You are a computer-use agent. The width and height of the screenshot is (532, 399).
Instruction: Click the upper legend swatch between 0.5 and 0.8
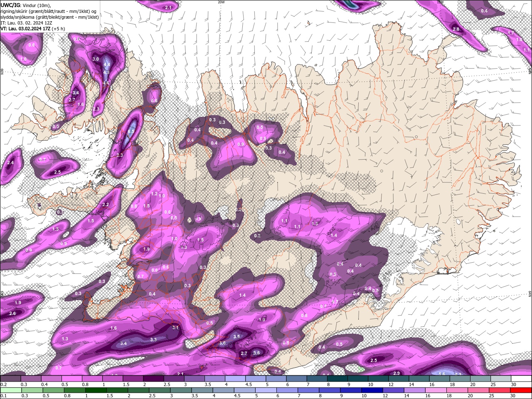[71, 379]
